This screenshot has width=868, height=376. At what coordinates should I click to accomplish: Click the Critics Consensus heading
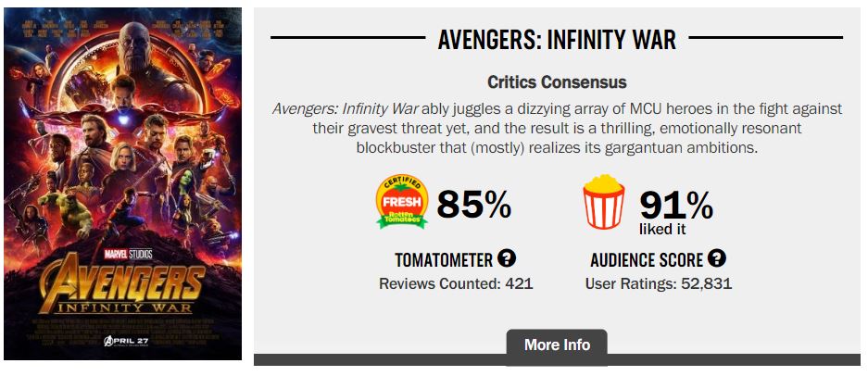tap(557, 82)
